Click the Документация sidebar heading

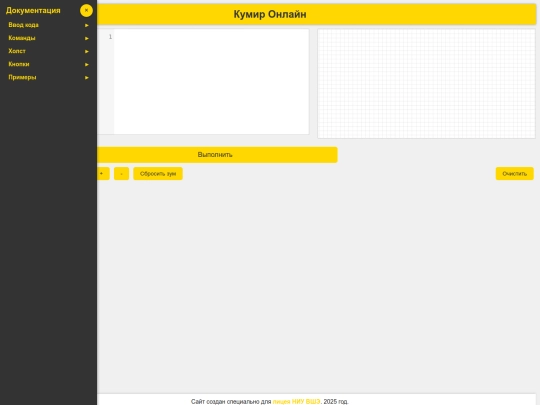tap(33, 11)
